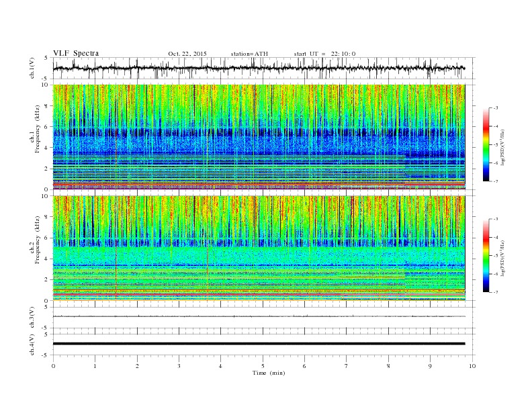Click the "-3" label on ch.1 color bar
Viewport: 532px width, 411px height.
click(496, 108)
